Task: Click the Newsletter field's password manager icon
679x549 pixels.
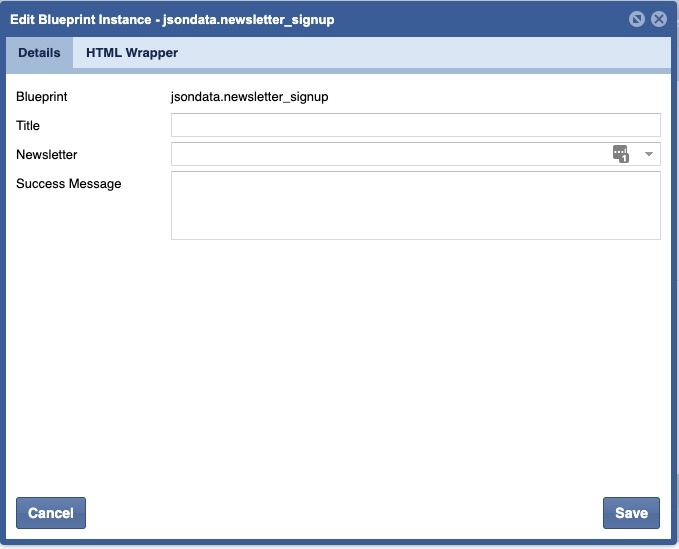Action: pos(620,154)
